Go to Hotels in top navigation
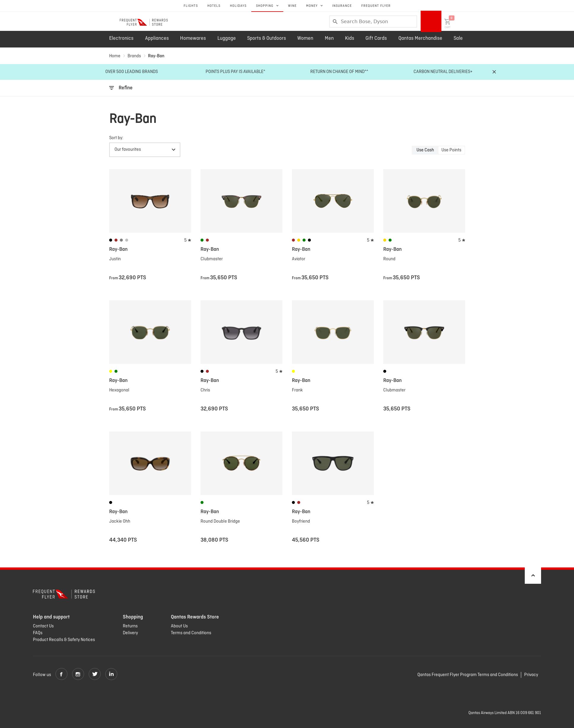Screen dimensions: 574x728 tap(214, 6)
